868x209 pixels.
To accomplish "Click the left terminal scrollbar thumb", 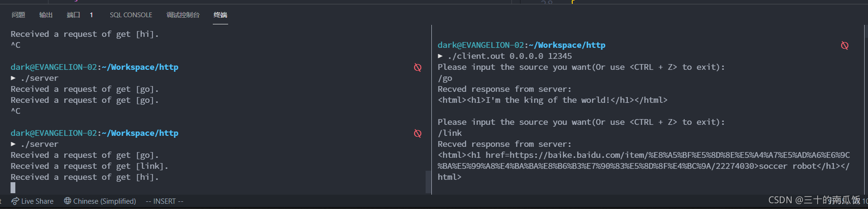I will click(x=428, y=182).
